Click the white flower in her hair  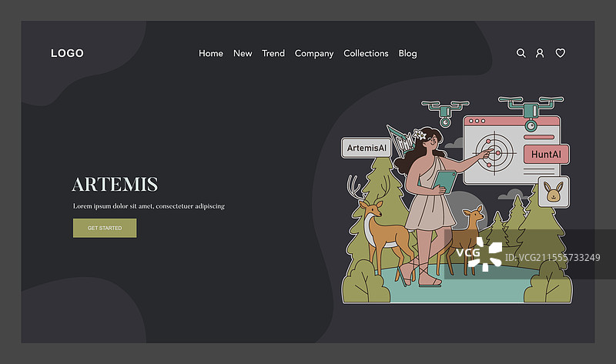(420, 135)
